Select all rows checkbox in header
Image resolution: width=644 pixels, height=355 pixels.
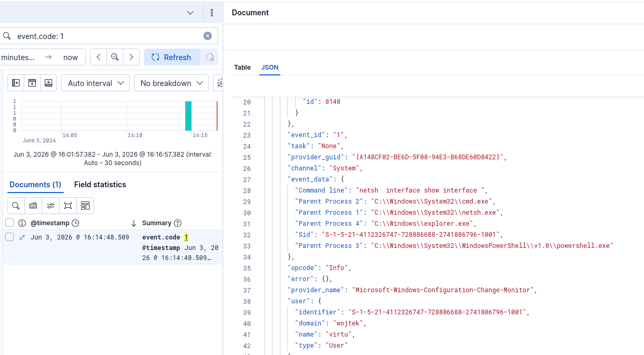coord(9,223)
